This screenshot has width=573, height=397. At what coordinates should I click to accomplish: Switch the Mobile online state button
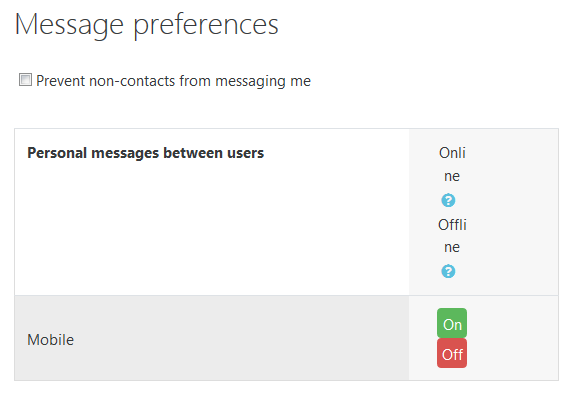(x=452, y=323)
